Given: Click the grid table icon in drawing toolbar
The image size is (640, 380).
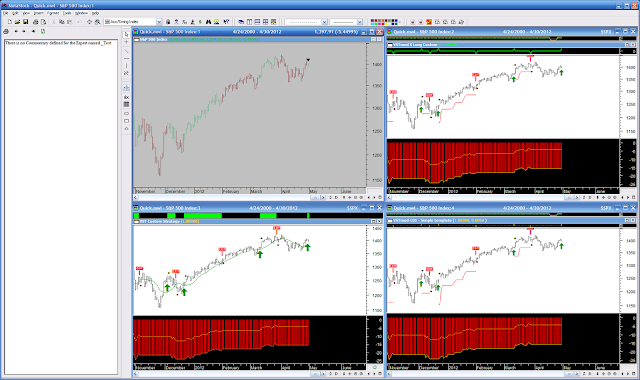Looking at the screenshot, I should tap(126, 104).
